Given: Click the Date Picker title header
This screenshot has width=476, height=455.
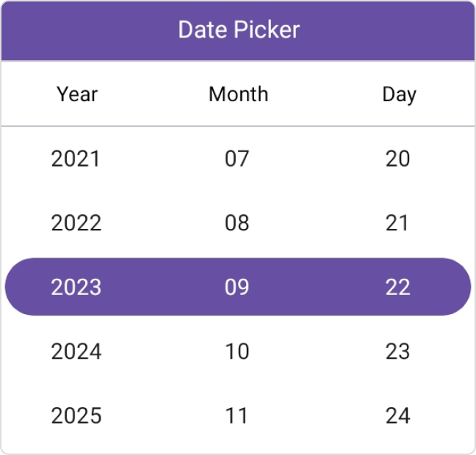Looking at the screenshot, I should click(238, 30).
